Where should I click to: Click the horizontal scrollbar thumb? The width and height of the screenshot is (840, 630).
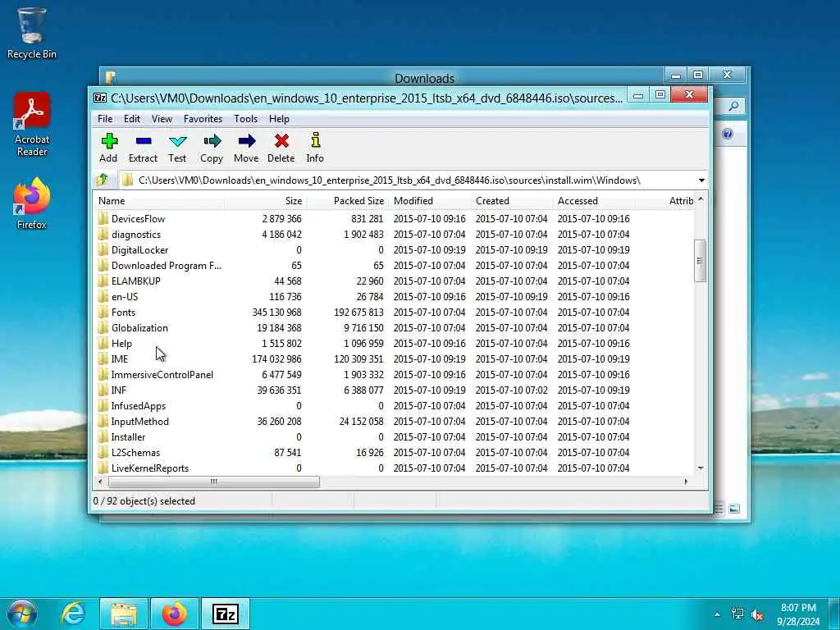coord(214,482)
